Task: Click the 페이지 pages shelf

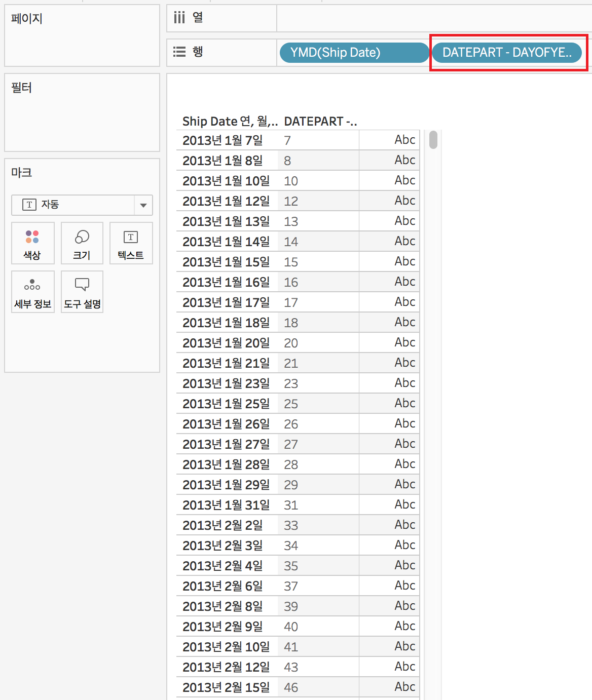Action: coord(82,35)
